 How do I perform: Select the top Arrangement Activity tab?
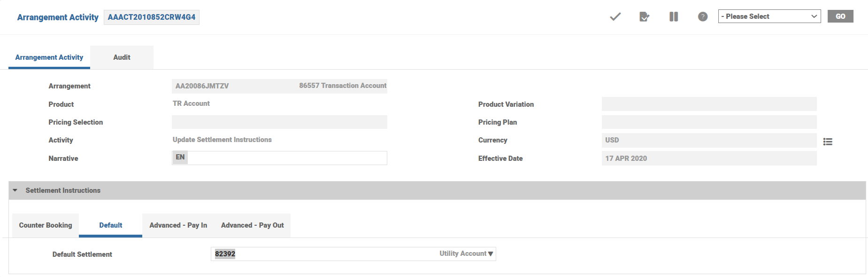pyautogui.click(x=49, y=57)
